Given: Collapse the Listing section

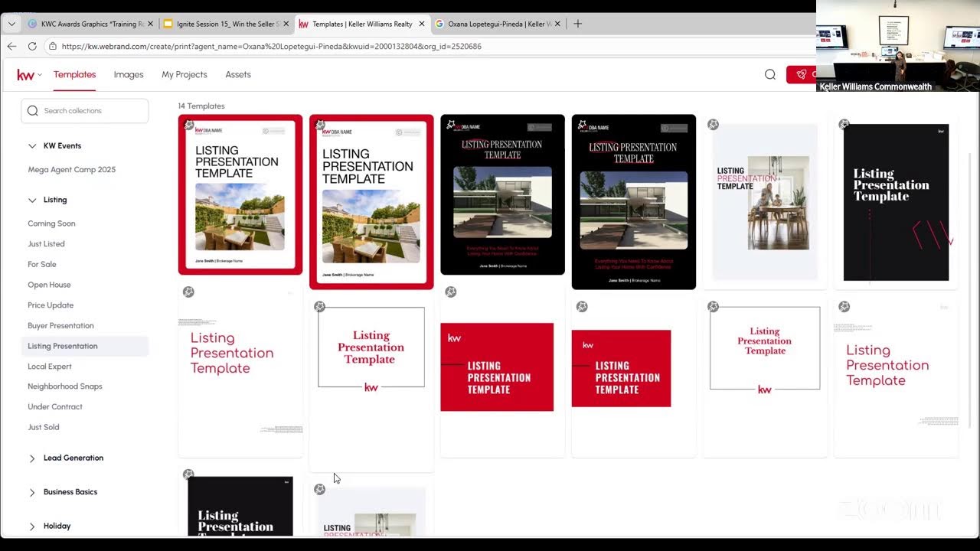Looking at the screenshot, I should point(32,200).
